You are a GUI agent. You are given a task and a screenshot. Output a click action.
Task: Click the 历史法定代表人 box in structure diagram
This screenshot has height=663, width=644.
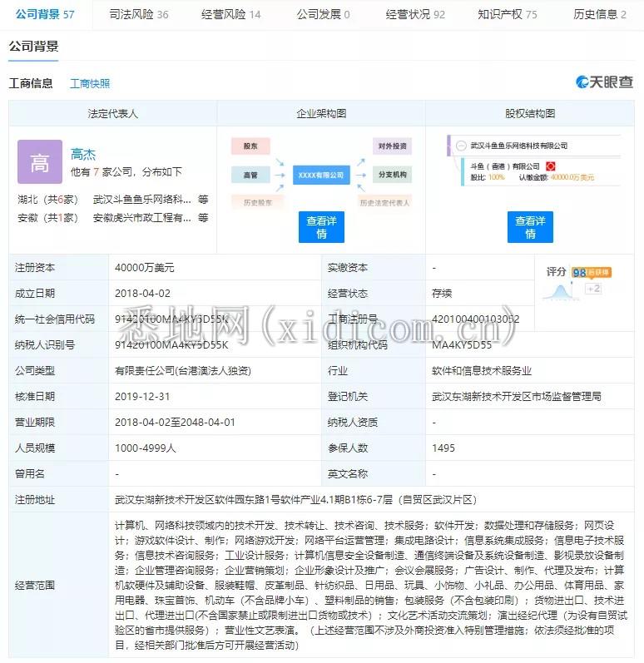(384, 202)
